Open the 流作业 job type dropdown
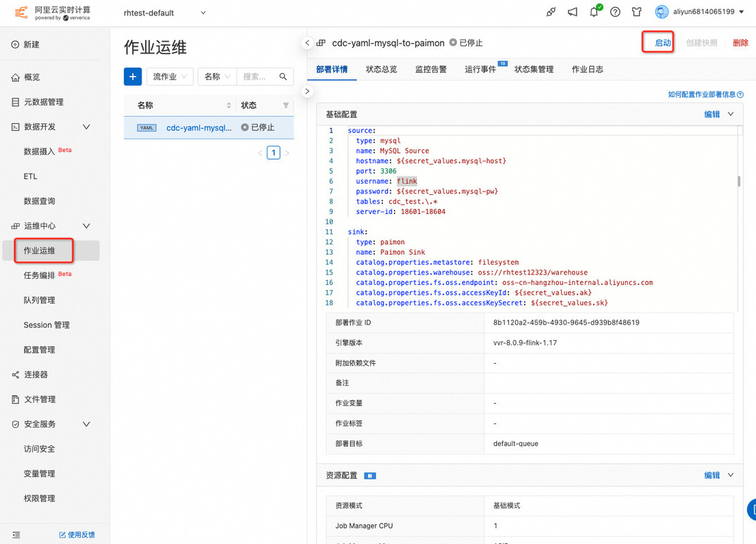 click(170, 77)
